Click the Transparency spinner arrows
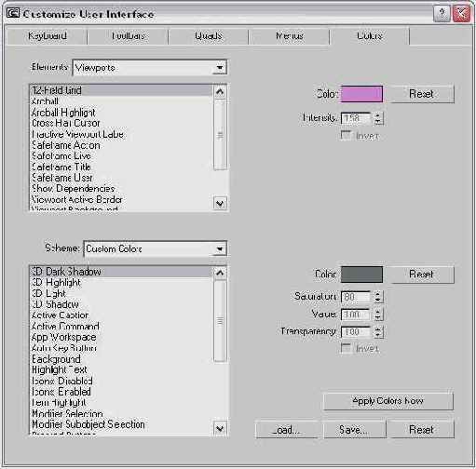The width and height of the screenshot is (476, 469). (378, 332)
